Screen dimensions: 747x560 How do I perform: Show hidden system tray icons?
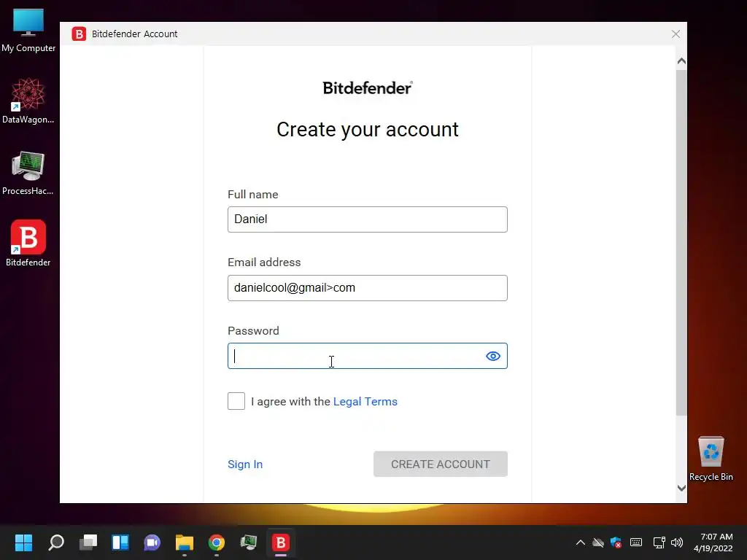(x=580, y=542)
